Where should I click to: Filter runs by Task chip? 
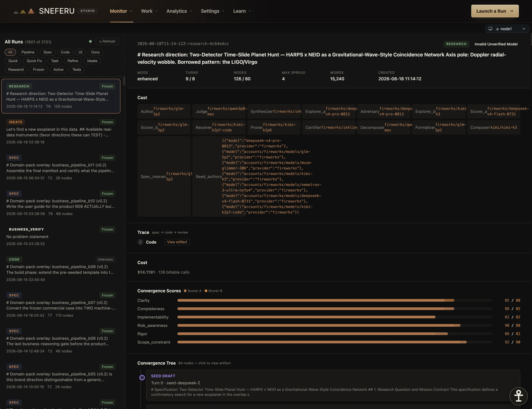[x=55, y=61]
